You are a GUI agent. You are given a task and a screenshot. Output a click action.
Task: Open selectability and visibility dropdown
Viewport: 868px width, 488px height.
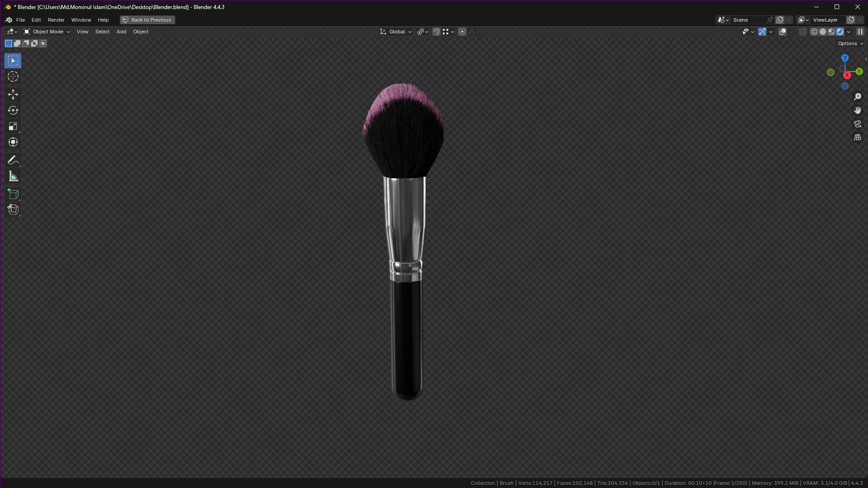pyautogui.click(x=748, y=32)
